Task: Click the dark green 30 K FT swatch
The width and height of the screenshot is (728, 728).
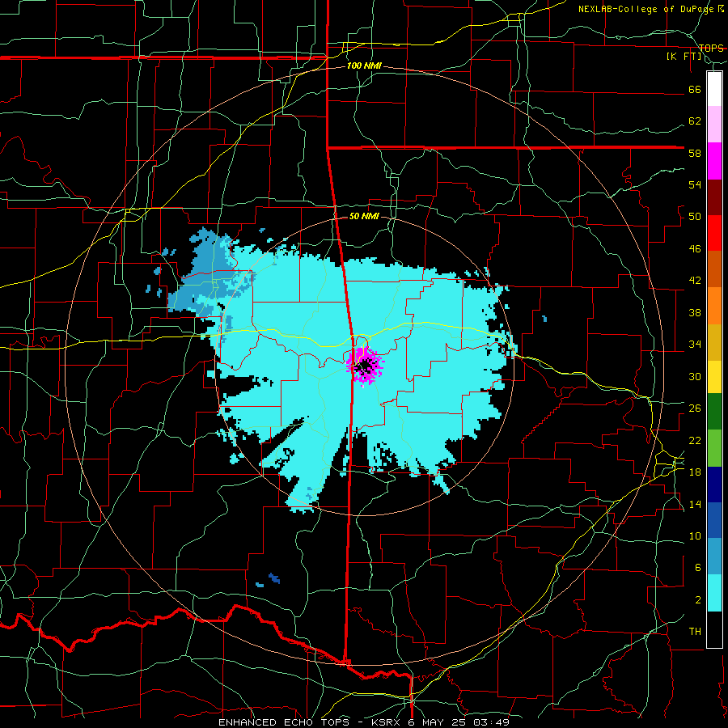Action: pyautogui.click(x=714, y=412)
